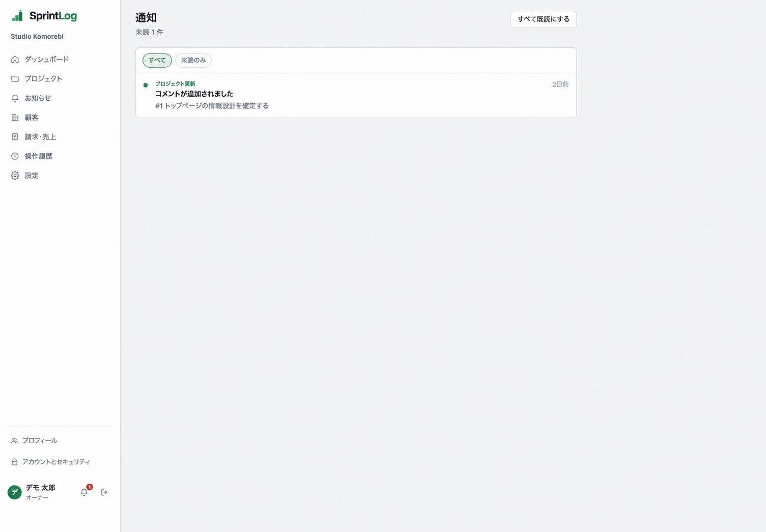The width and height of the screenshot is (766, 532).
Task: Click the green unread dot indicator
Action: pos(146,85)
